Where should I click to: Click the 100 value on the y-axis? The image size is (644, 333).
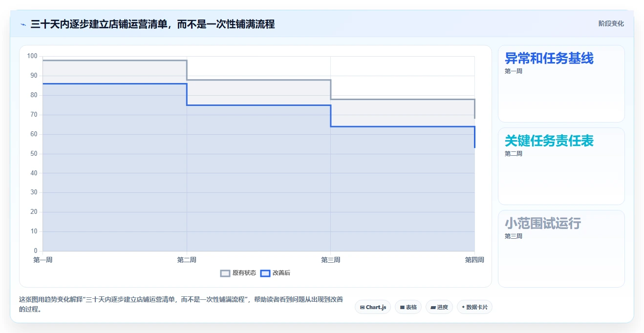pos(32,56)
